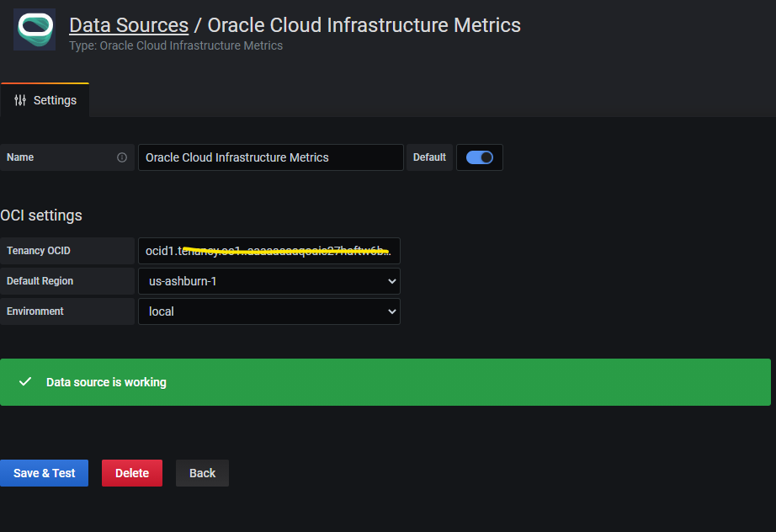Click into the Tenancy OCID field

tap(269, 251)
